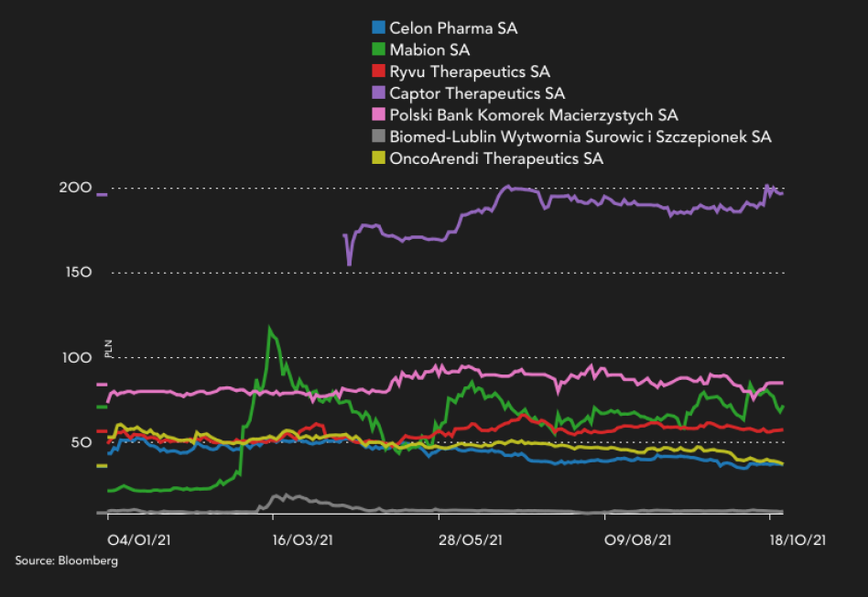Click the 200 value on the y-axis
This screenshot has height=597, width=868.
75,187
